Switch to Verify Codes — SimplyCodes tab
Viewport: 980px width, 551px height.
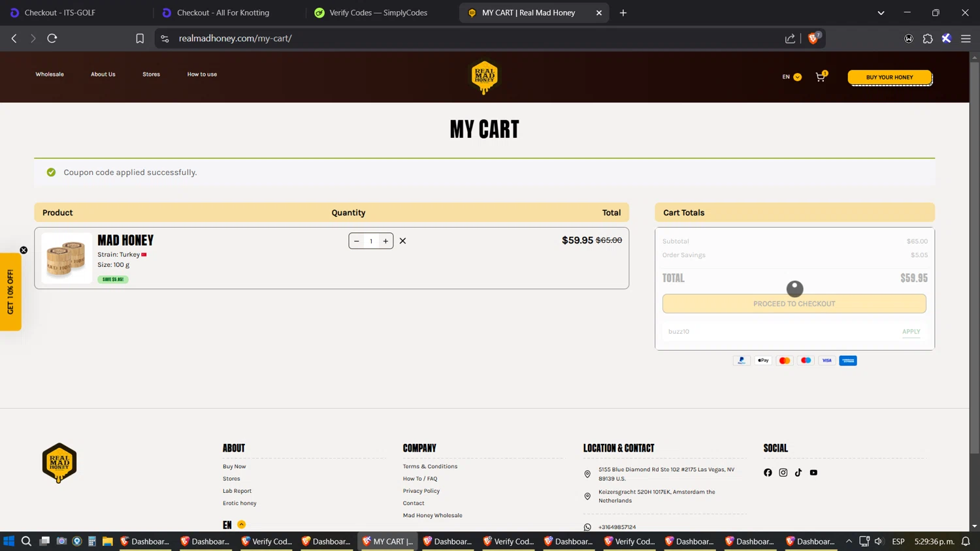coord(378,12)
